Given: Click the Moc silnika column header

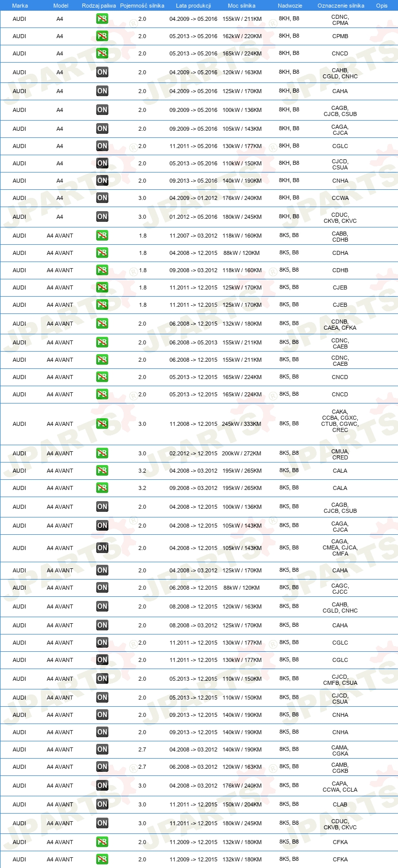Looking at the screenshot, I should (242, 6).
